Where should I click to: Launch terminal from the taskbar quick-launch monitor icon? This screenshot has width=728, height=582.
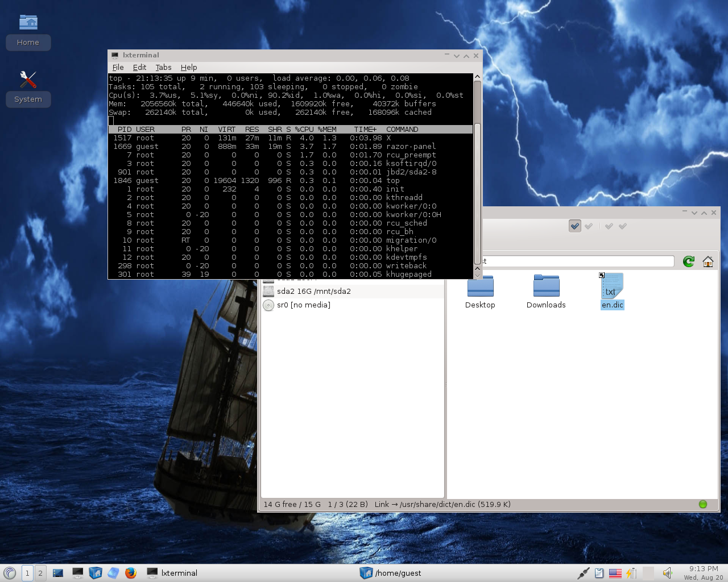point(77,573)
